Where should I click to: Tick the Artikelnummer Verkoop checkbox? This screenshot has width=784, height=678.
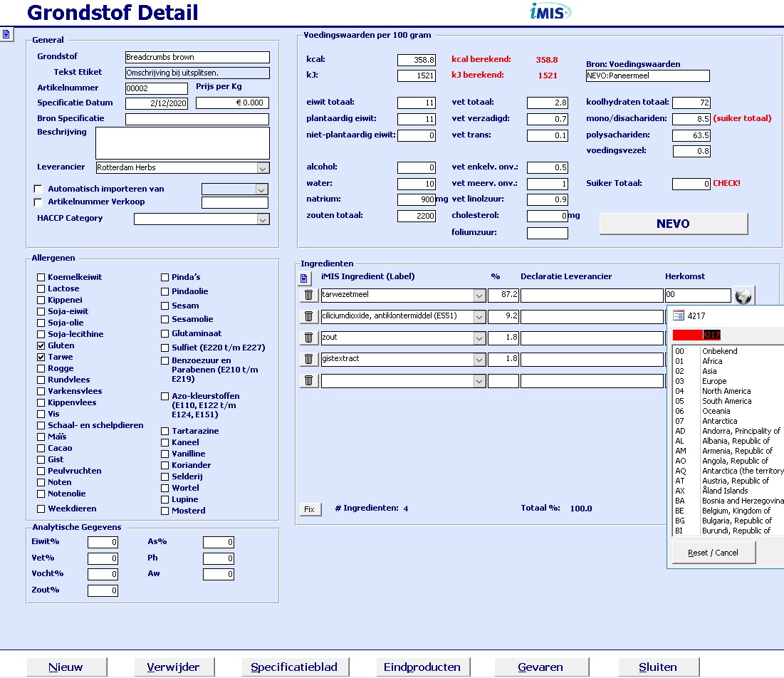(38, 202)
